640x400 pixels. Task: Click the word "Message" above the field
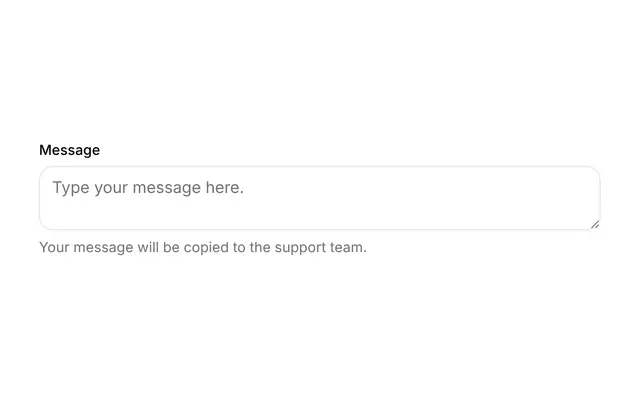tap(69, 150)
